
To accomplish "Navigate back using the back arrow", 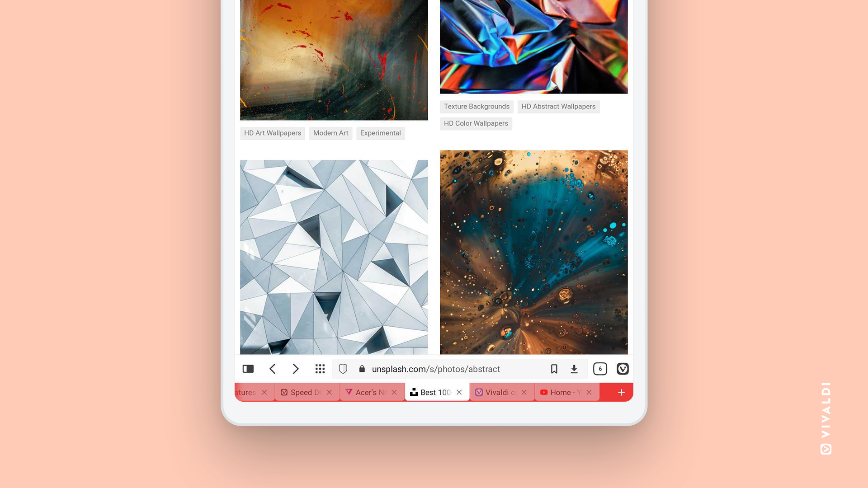I will (273, 369).
